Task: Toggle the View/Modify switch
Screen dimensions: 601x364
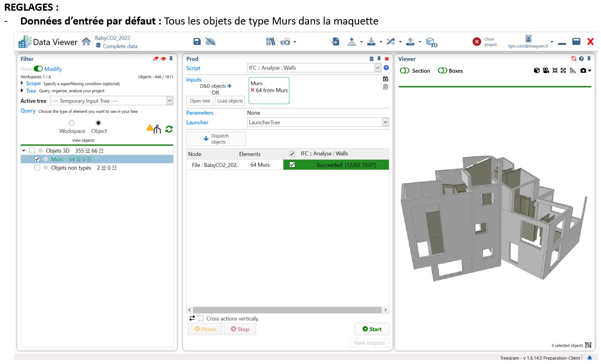Action: click(38, 69)
